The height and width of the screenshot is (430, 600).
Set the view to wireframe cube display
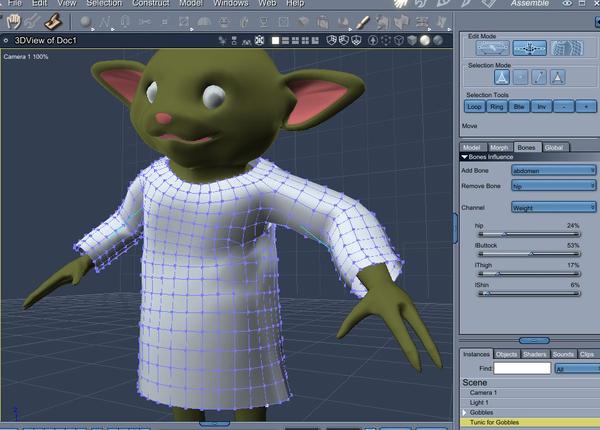point(399,40)
